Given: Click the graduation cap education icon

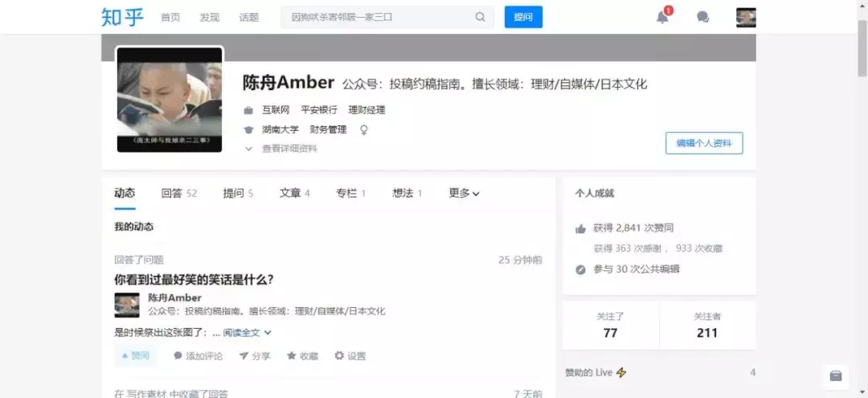Looking at the screenshot, I should (x=248, y=130).
